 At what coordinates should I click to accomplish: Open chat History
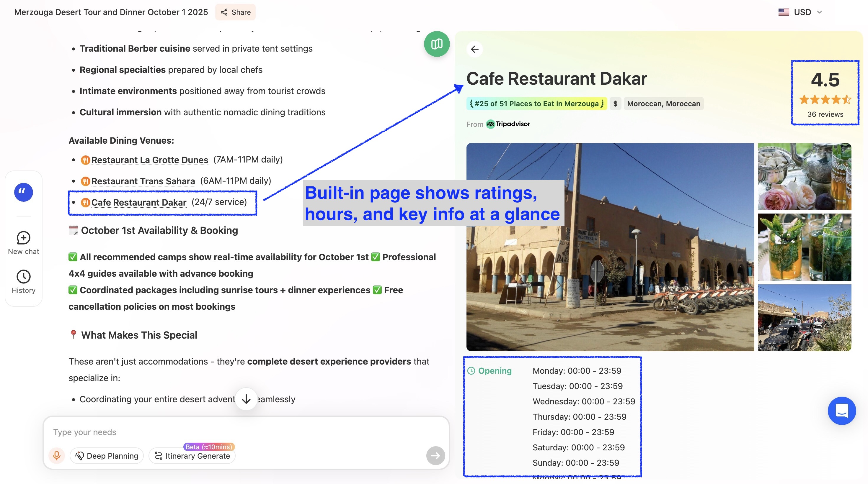pyautogui.click(x=24, y=282)
